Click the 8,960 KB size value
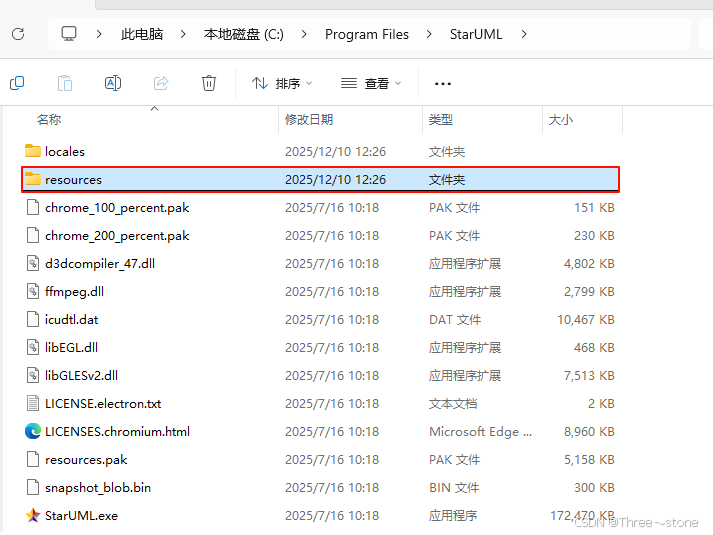Image resolution: width=713 pixels, height=535 pixels. click(589, 431)
